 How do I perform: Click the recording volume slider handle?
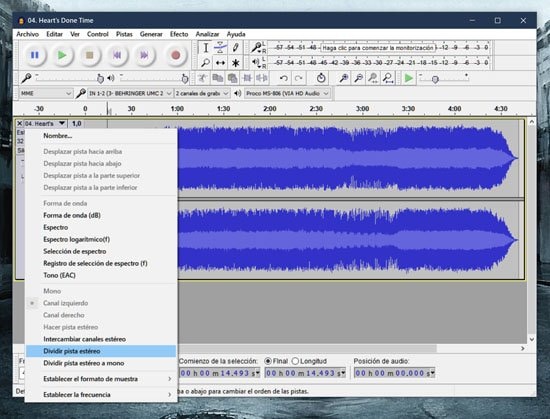(100, 79)
